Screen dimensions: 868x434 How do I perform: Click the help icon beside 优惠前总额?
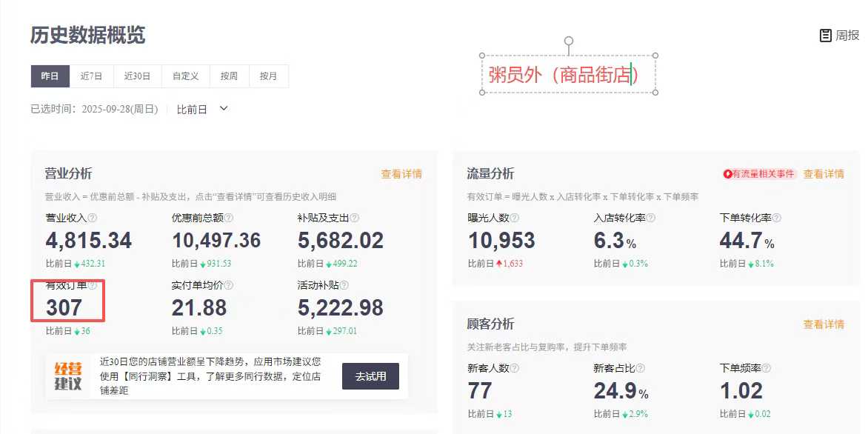click(229, 218)
